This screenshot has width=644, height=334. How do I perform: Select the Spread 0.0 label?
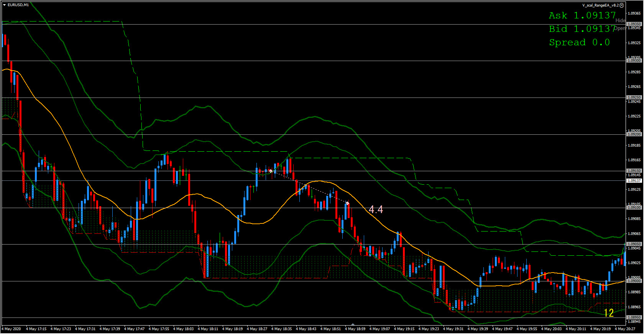click(579, 42)
